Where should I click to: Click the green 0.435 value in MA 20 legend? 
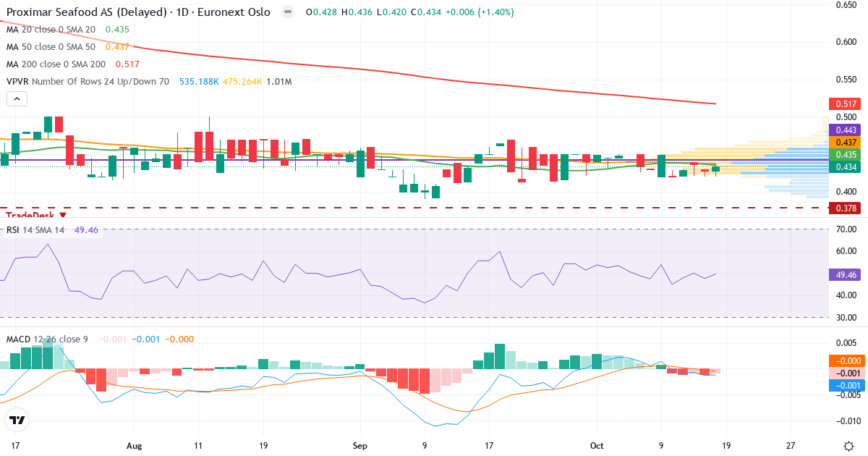pos(117,30)
